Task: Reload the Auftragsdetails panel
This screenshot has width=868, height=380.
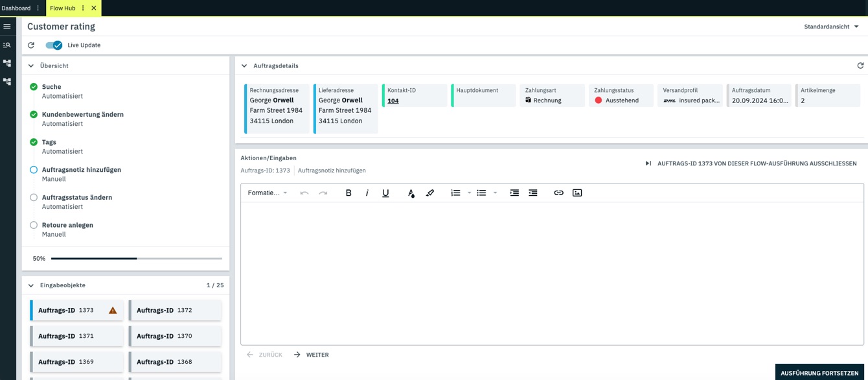Action: pyautogui.click(x=860, y=65)
